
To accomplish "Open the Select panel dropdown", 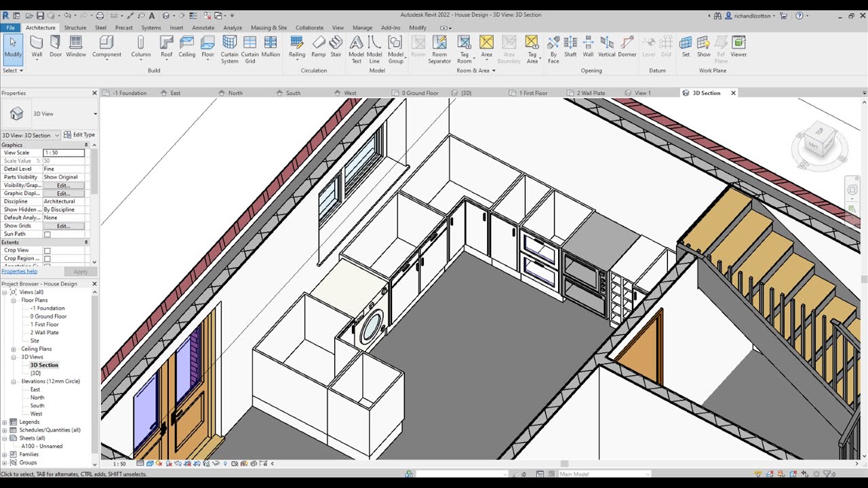I will click(13, 70).
